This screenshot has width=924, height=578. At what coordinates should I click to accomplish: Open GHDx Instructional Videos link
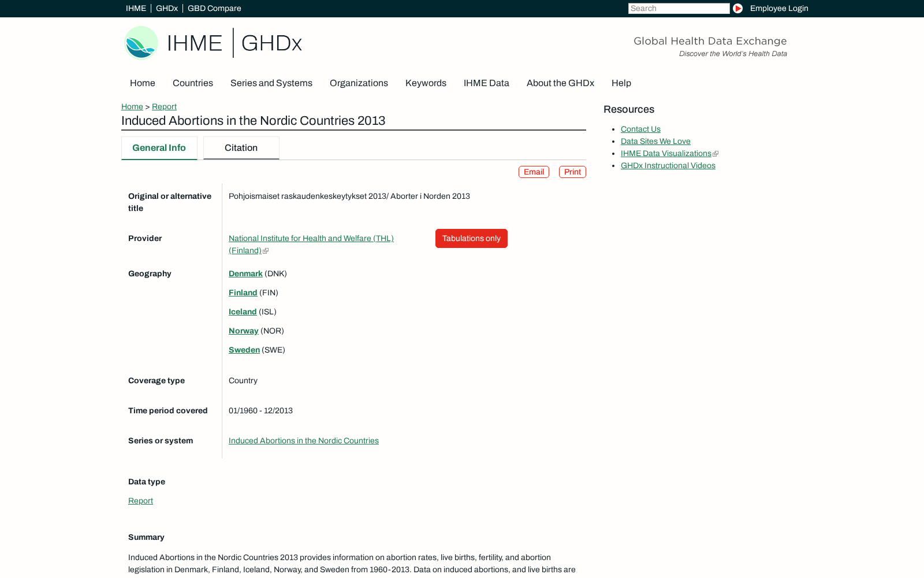(x=668, y=166)
